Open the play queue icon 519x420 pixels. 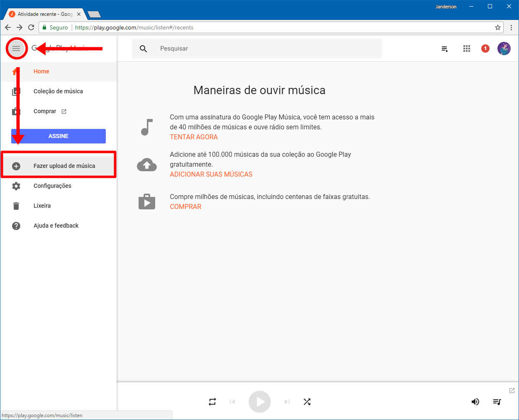pos(444,49)
